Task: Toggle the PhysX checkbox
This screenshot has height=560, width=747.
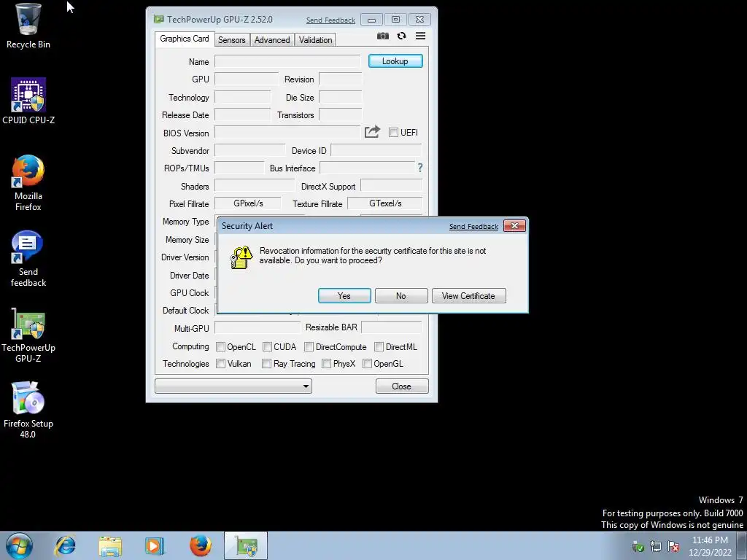Action: [x=326, y=364]
